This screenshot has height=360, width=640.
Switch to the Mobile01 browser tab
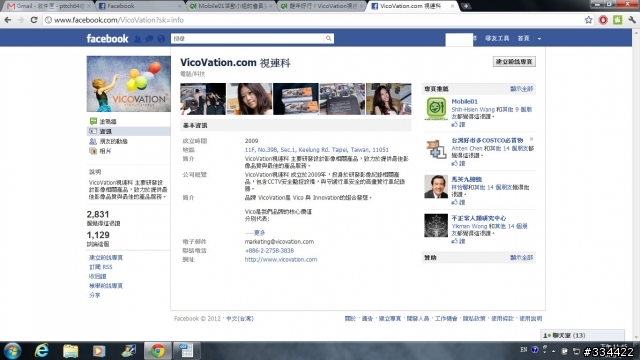click(231, 6)
